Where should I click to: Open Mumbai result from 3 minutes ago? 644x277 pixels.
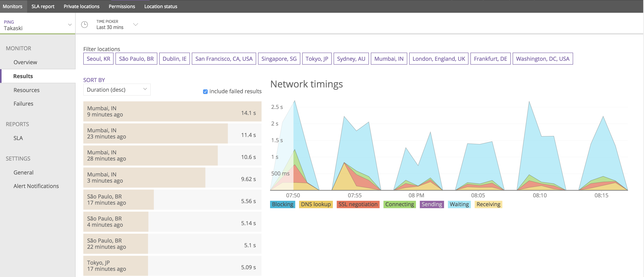172,178
